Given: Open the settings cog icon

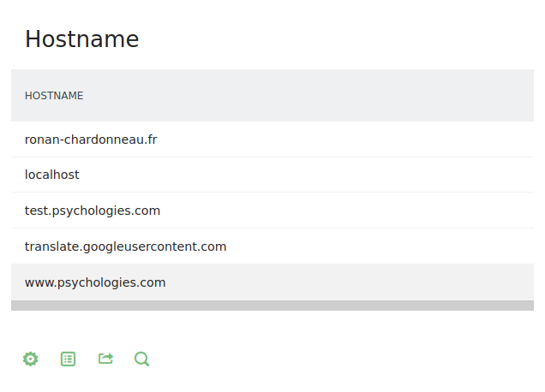Looking at the screenshot, I should (31, 359).
